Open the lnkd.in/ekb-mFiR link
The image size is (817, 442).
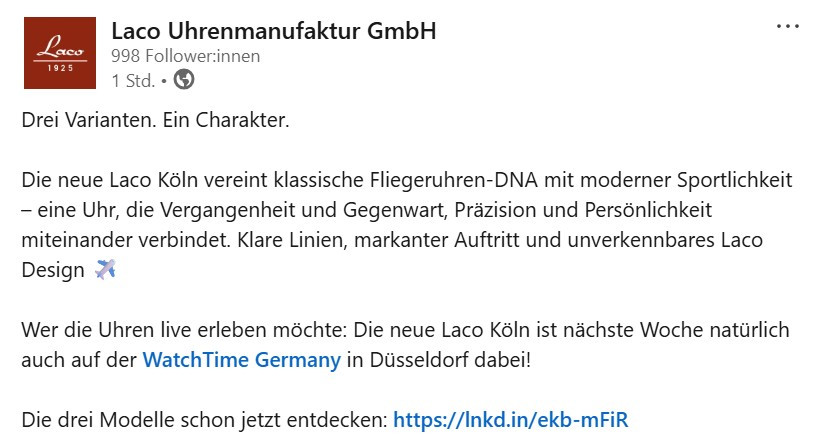[510, 419]
